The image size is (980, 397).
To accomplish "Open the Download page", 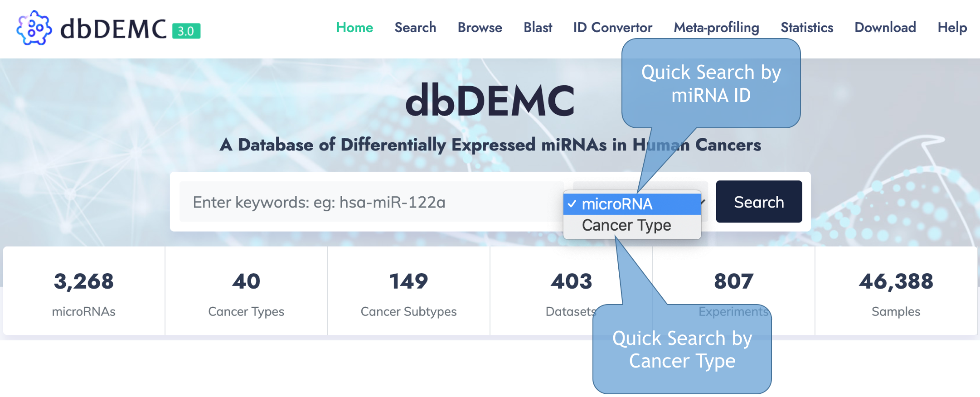I will [885, 28].
